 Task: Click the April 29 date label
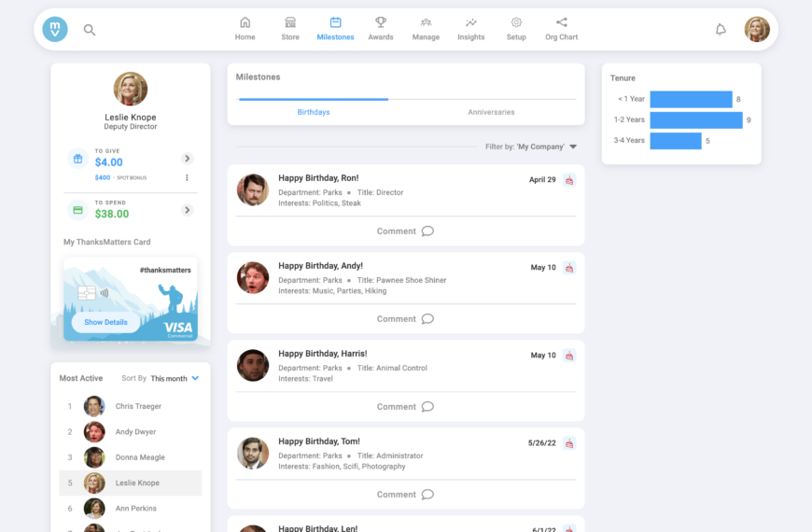pyautogui.click(x=542, y=180)
